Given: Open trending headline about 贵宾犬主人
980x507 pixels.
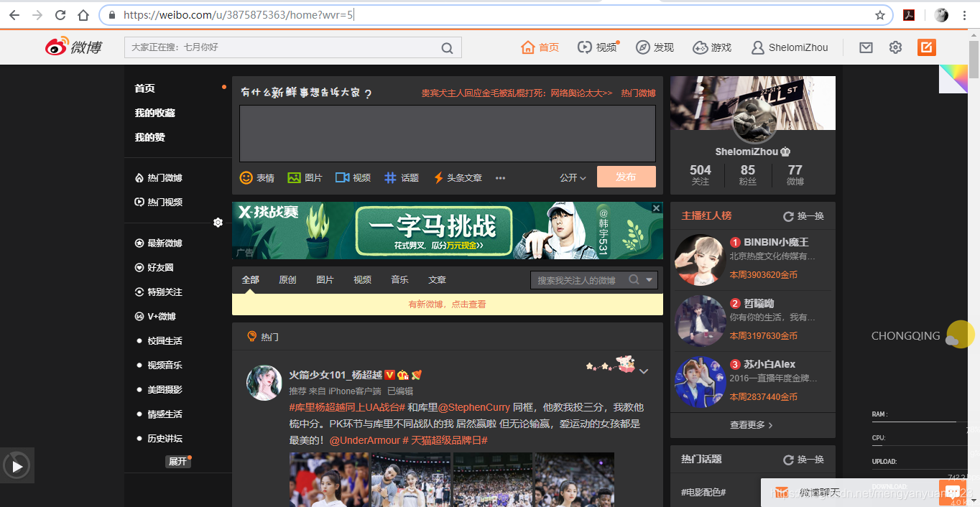Looking at the screenshot, I should point(517,93).
